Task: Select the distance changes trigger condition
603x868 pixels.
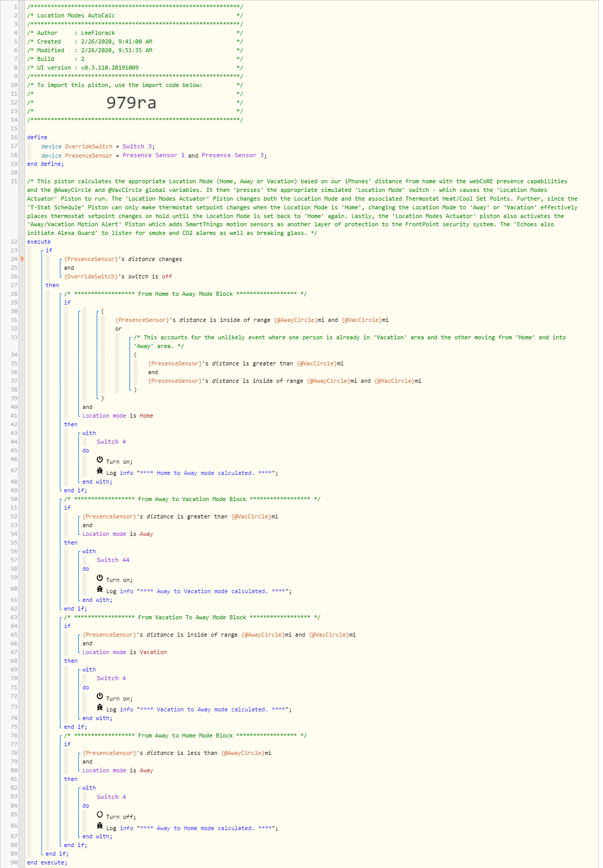Action: click(x=123, y=259)
